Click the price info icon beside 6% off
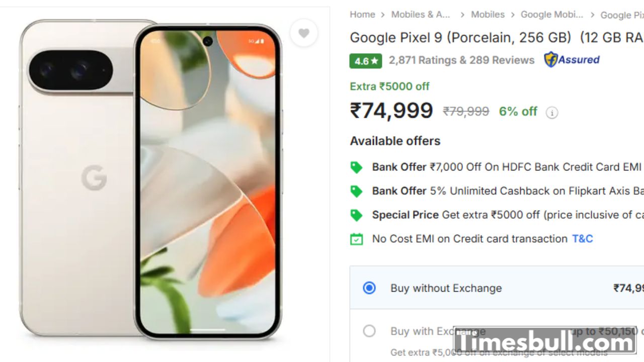The image size is (644, 362). pyautogui.click(x=552, y=113)
